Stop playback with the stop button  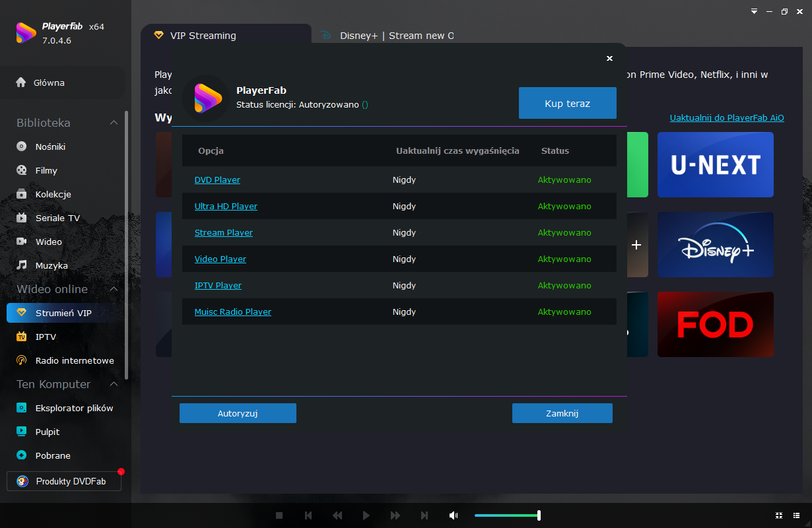point(279,515)
